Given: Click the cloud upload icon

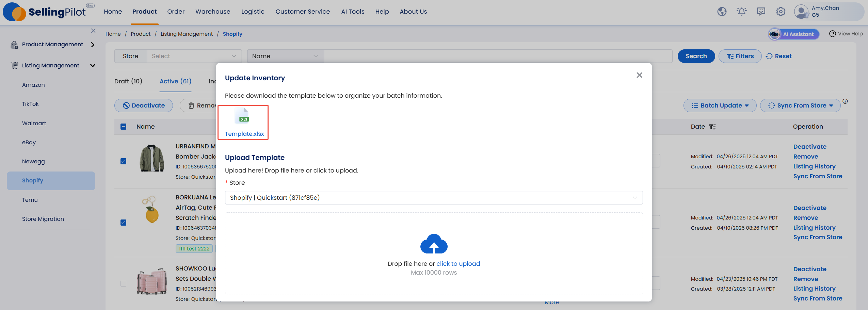Looking at the screenshot, I should click(x=434, y=244).
